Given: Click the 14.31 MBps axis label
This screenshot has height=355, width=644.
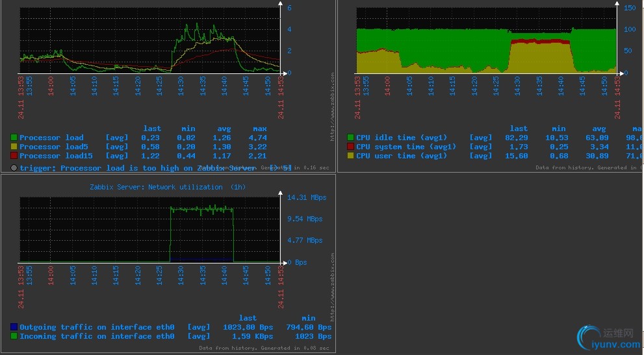Looking at the screenshot, I should tap(307, 198).
